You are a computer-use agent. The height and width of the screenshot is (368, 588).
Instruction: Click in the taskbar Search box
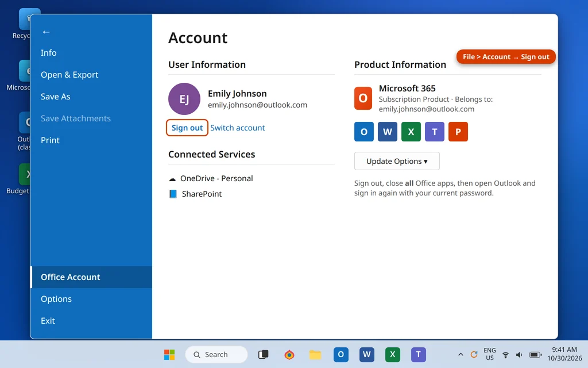[216, 354]
